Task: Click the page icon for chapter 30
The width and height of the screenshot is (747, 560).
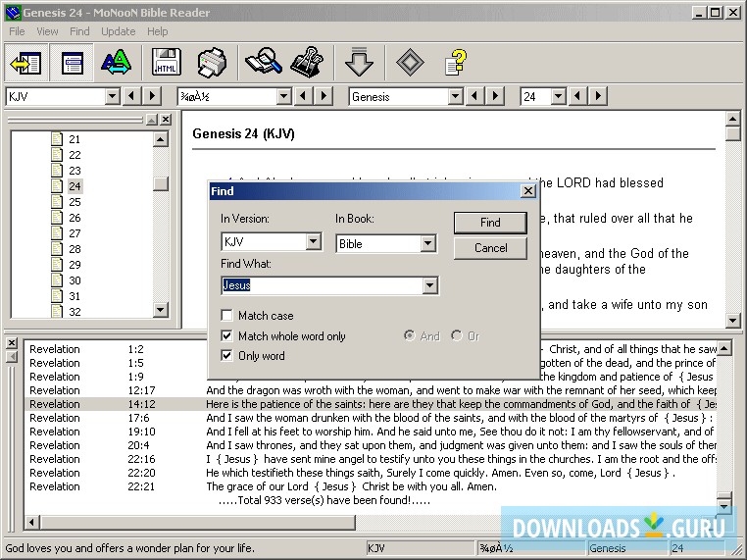Action: click(x=57, y=280)
